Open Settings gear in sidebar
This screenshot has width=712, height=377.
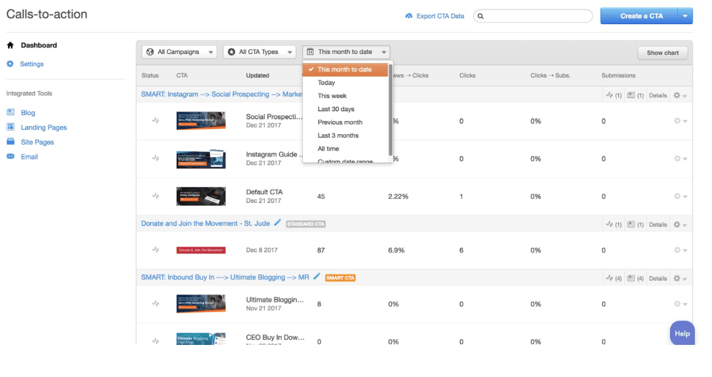point(10,64)
